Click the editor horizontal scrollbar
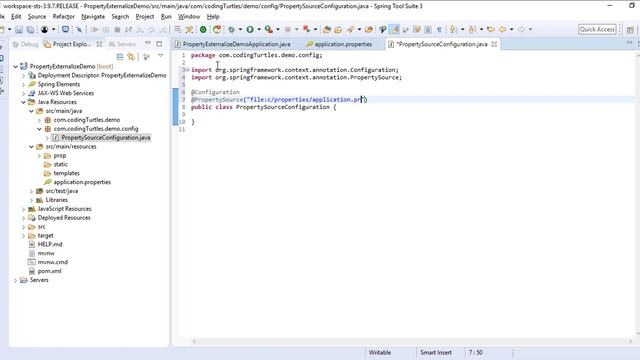640x360 pixels. pos(412,342)
